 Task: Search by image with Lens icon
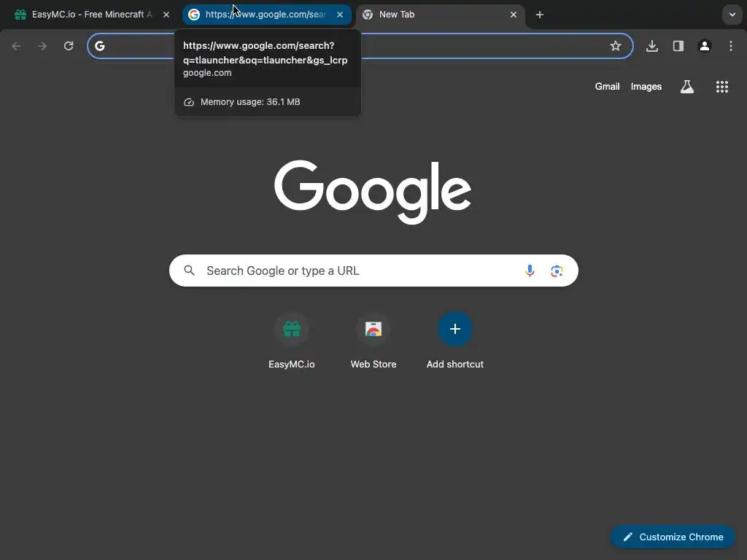pyautogui.click(x=557, y=271)
